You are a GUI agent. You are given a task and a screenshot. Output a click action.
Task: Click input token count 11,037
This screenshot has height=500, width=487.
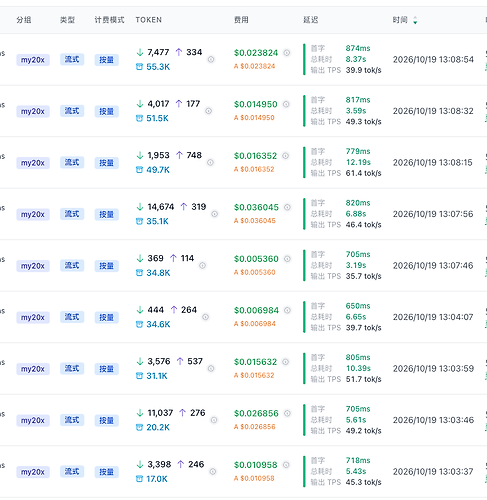[160, 413]
